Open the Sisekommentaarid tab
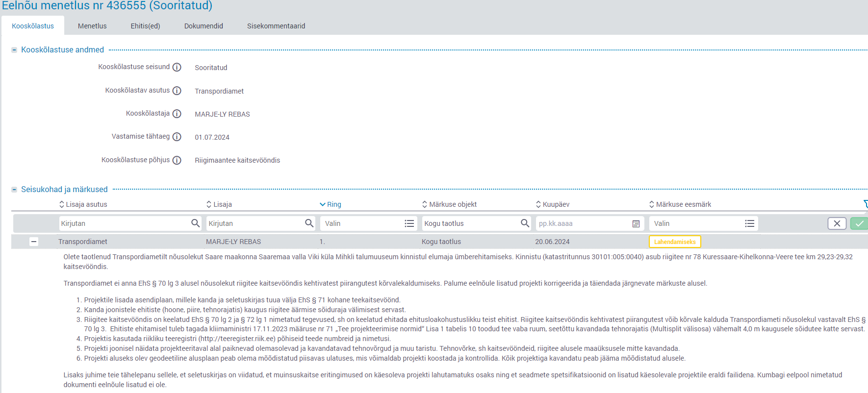Viewport: 868px width, 393px height. coord(276,26)
